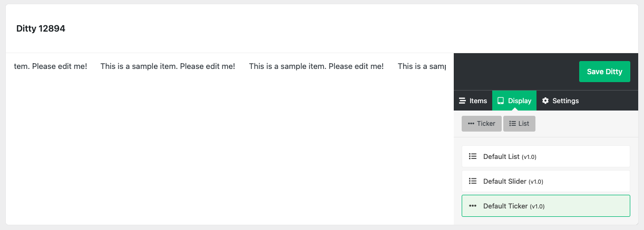This screenshot has height=230, width=644.
Task: Click the list icon beside Default List
Action: pyautogui.click(x=473, y=156)
